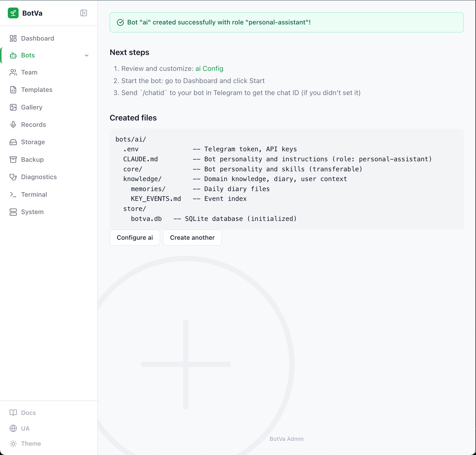Open the Docs link
Viewport: 476px width, 455px height.
(28, 413)
